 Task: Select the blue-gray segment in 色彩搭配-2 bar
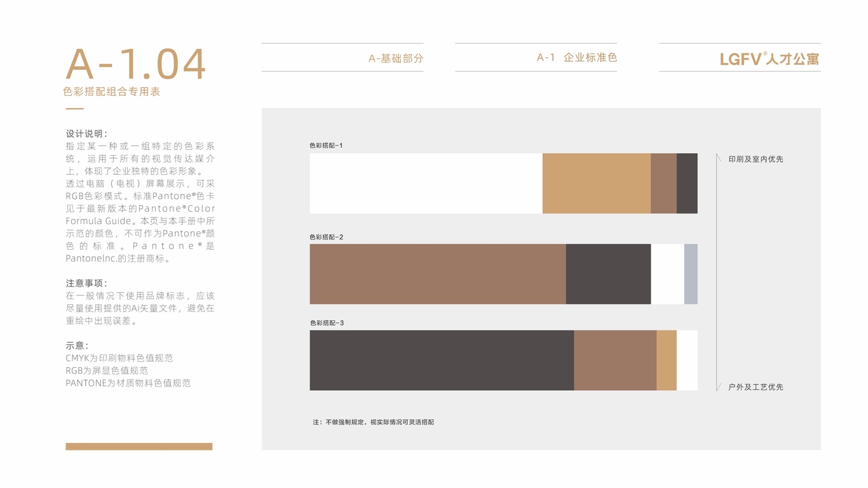[691, 274]
